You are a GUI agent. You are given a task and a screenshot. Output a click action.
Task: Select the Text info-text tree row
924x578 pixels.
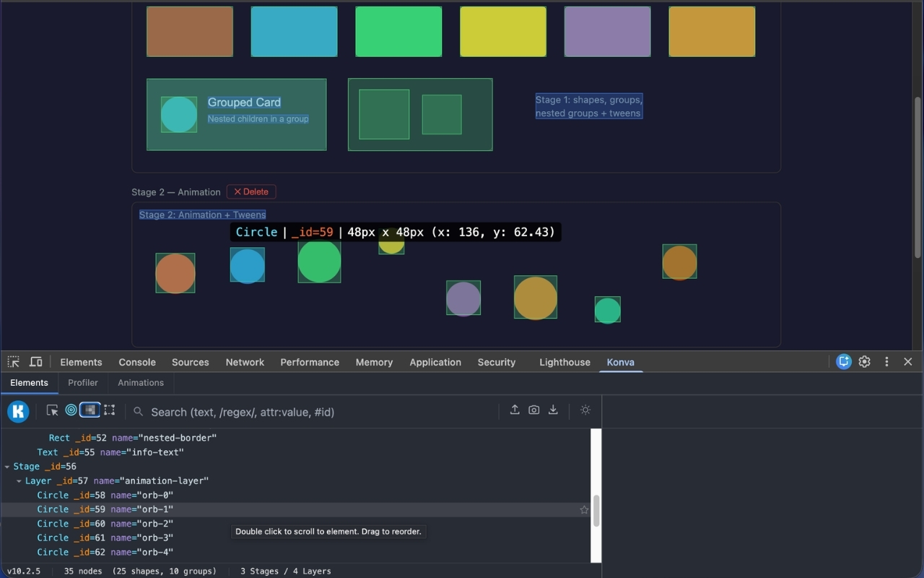(x=296, y=452)
